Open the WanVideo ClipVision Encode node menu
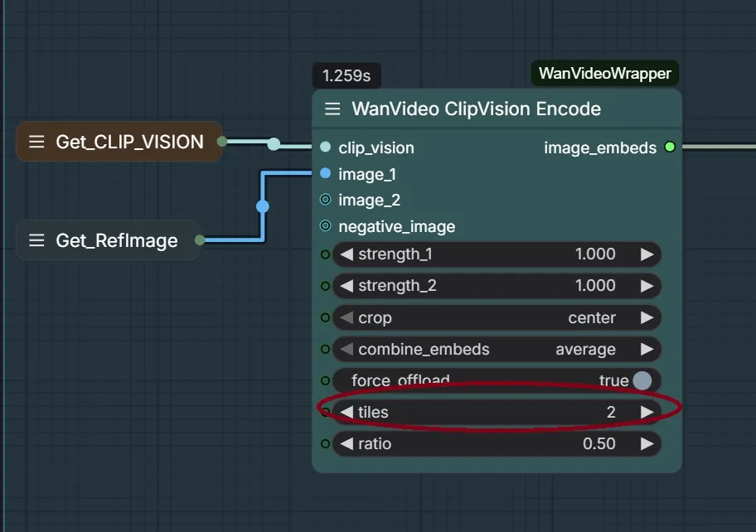The width and height of the screenshot is (756, 532). click(332, 109)
